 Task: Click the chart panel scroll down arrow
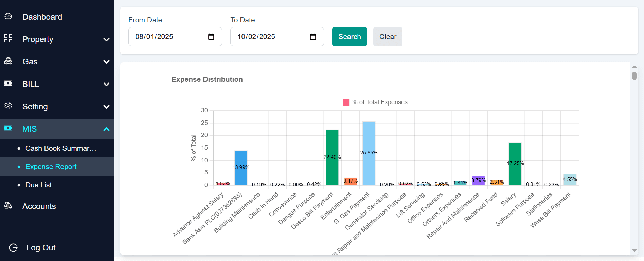click(x=634, y=251)
